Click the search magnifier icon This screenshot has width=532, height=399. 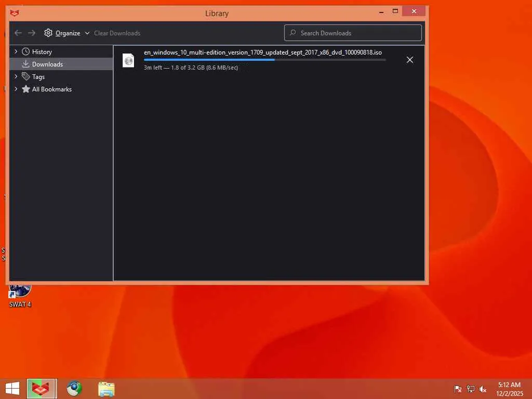[x=293, y=33]
